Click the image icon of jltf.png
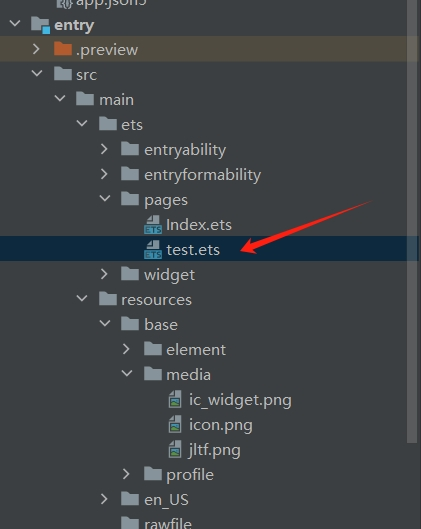421x529 pixels. (x=175, y=449)
